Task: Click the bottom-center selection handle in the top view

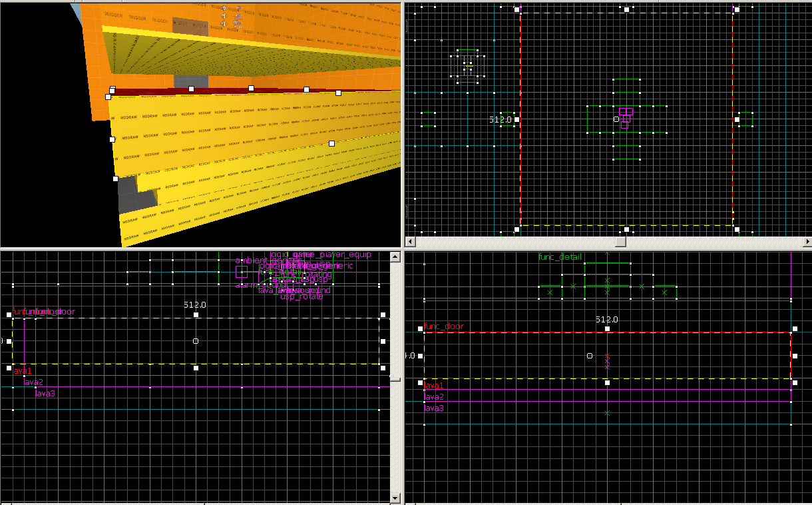Action: pyautogui.click(x=626, y=229)
